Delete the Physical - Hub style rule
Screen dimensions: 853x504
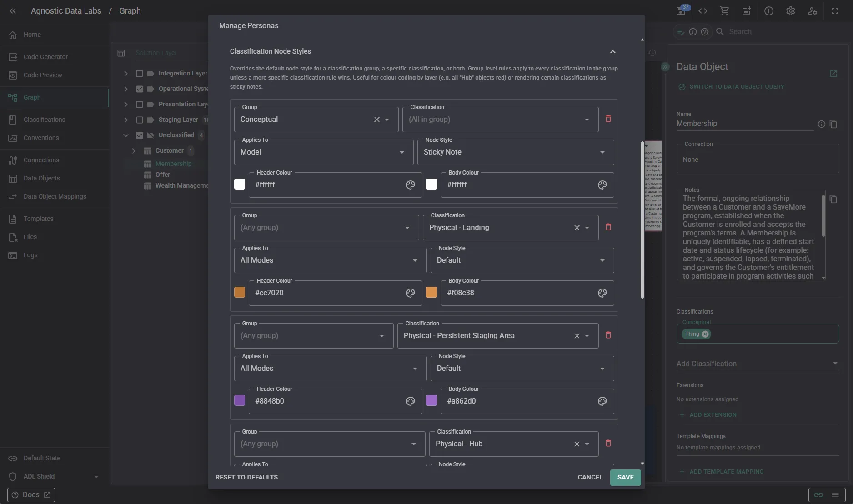click(x=608, y=443)
